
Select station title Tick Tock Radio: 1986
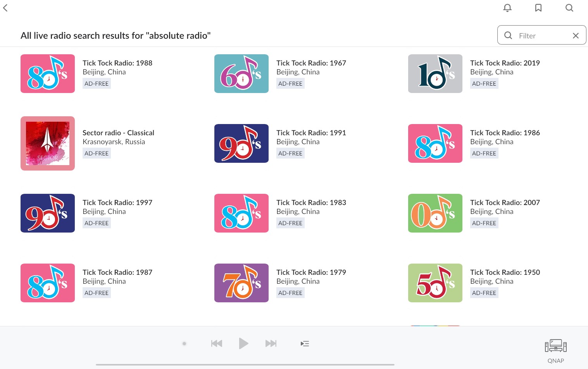coord(505,133)
